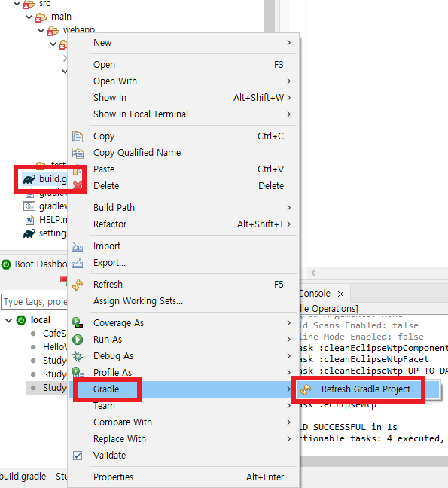Select build.gradle in the project tree
The height and width of the screenshot is (488, 448).
tap(44, 179)
